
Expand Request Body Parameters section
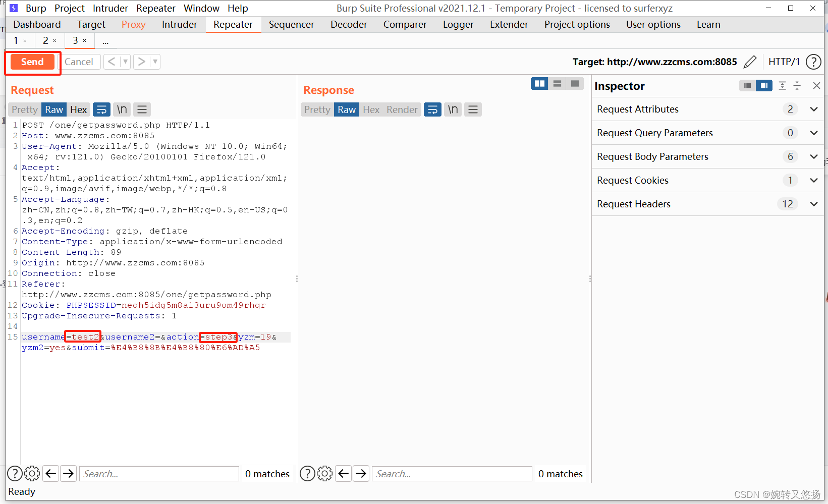pos(708,156)
